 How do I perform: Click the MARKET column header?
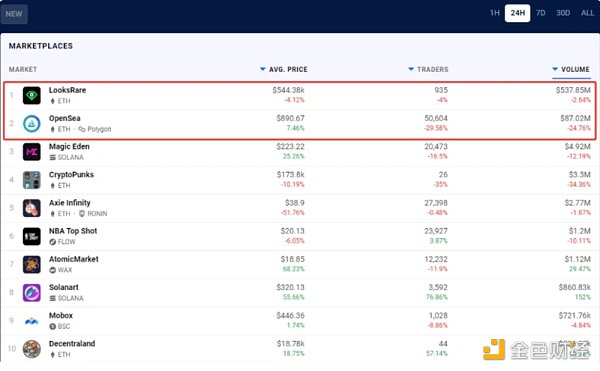point(23,69)
